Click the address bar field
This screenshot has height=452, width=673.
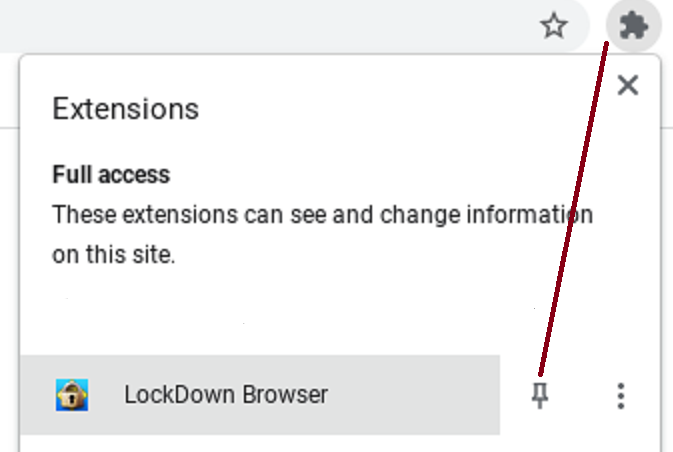[294, 26]
